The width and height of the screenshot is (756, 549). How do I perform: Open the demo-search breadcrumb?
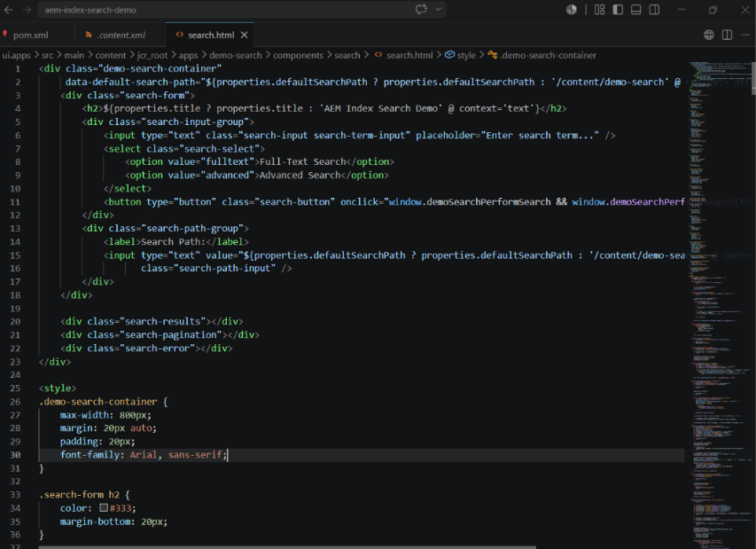pos(235,56)
